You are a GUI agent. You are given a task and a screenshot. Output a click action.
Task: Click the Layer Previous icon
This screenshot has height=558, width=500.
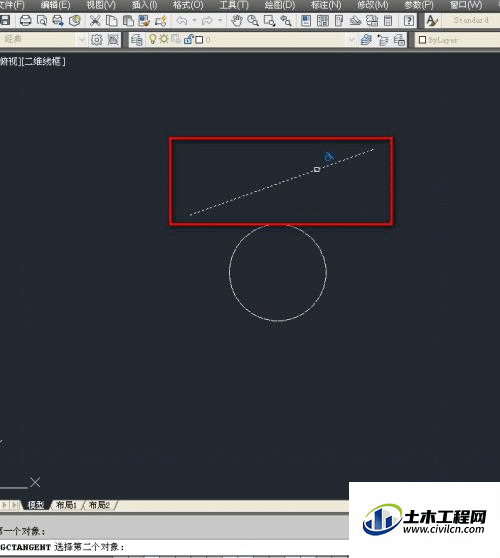[x=383, y=40]
